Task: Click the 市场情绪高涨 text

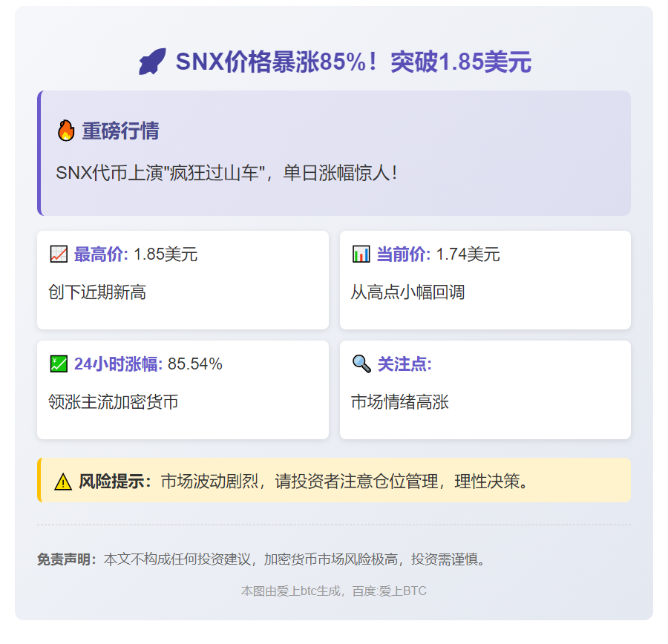Action: point(399,402)
